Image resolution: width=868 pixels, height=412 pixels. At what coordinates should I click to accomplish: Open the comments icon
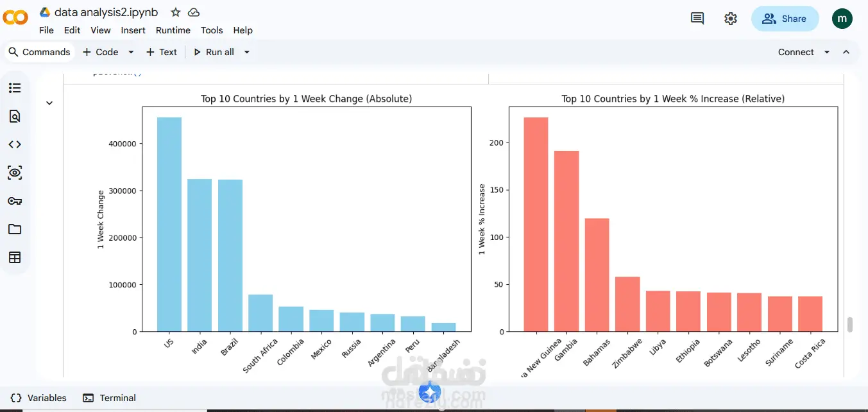click(x=697, y=19)
